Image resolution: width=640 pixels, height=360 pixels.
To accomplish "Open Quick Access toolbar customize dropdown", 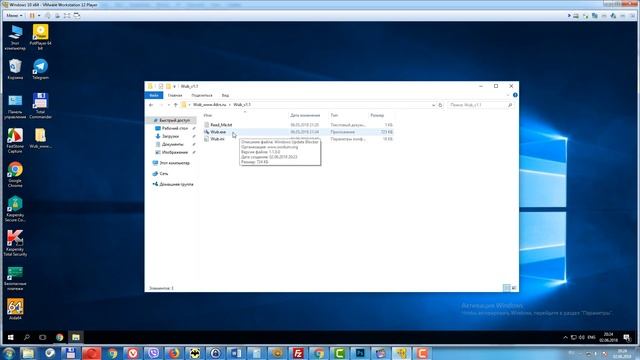I will point(174,87).
